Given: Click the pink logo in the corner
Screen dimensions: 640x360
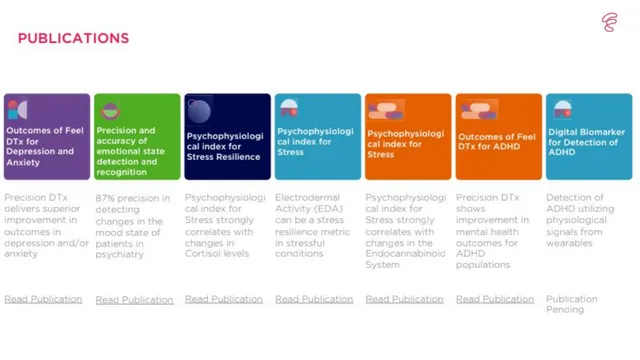Looking at the screenshot, I should tap(609, 22).
